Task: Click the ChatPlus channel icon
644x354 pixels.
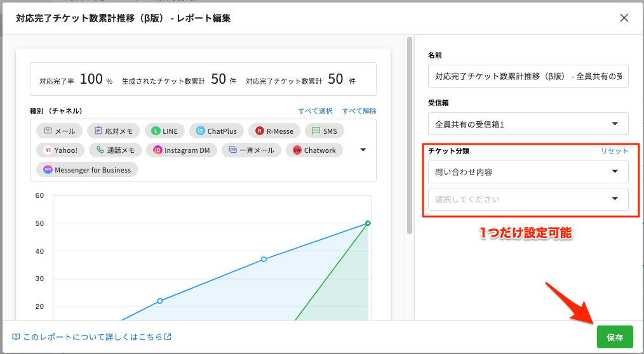Action: [x=201, y=131]
